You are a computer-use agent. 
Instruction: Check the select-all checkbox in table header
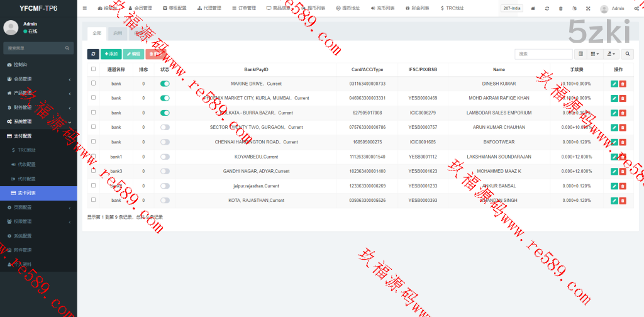pyautogui.click(x=94, y=69)
